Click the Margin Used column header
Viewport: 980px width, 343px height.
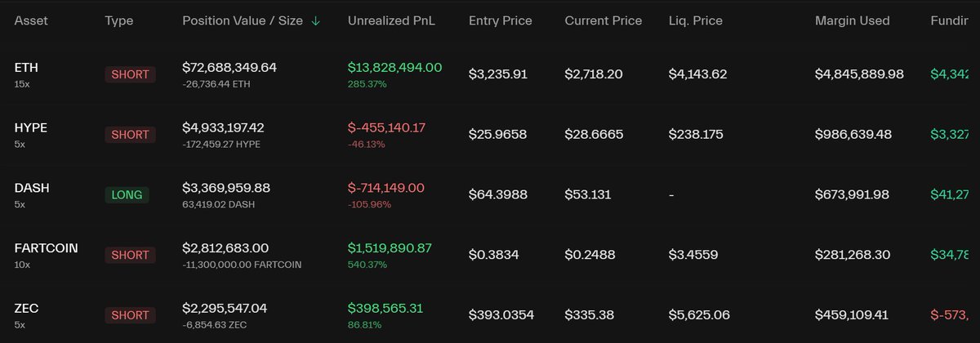tap(852, 20)
